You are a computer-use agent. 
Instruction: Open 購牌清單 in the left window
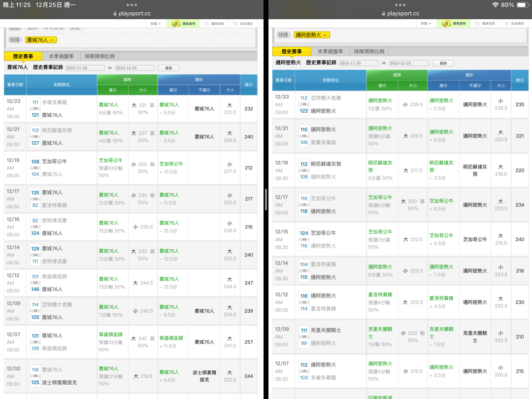point(217,24)
